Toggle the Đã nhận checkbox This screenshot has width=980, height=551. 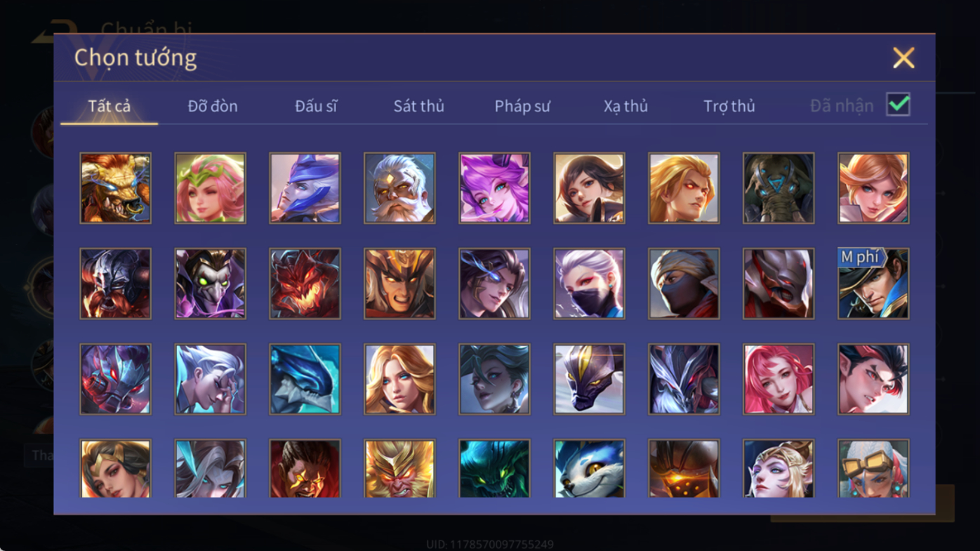(x=898, y=105)
